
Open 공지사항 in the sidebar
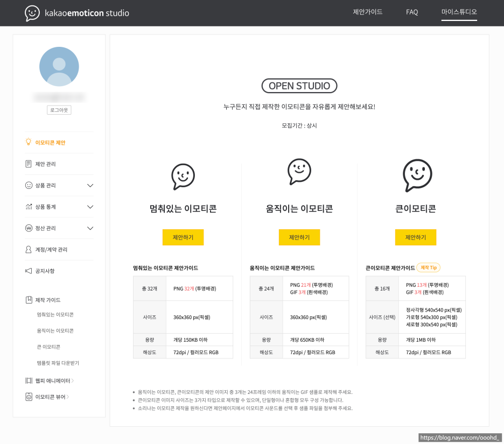click(45, 271)
